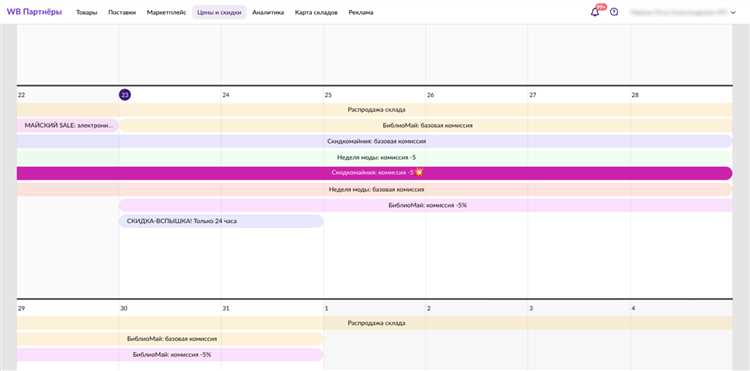Viewport: 750px width, 371px height.
Task: Select calendar day 24
Action: [226, 95]
